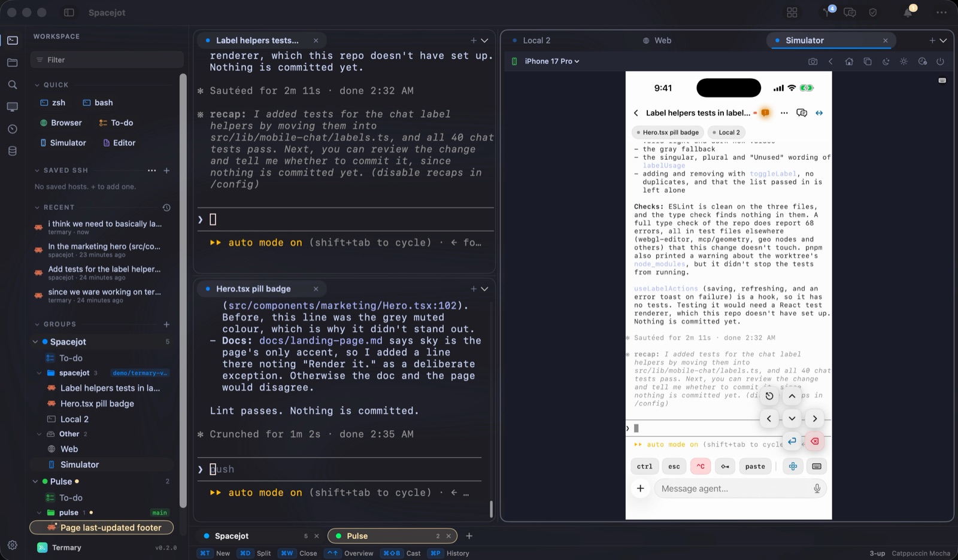Open notifications bell with badge 1
The width and height of the screenshot is (958, 560).
coord(909,11)
